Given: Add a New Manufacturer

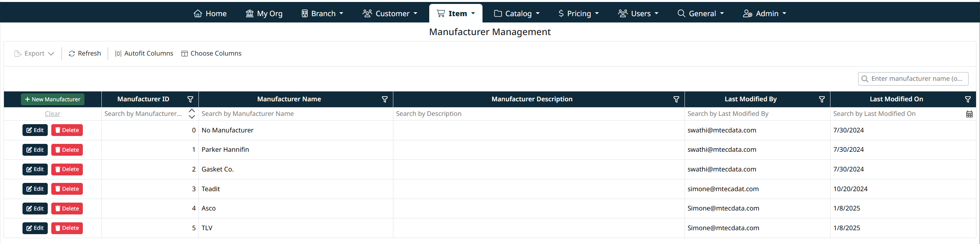Looking at the screenshot, I should (x=52, y=99).
